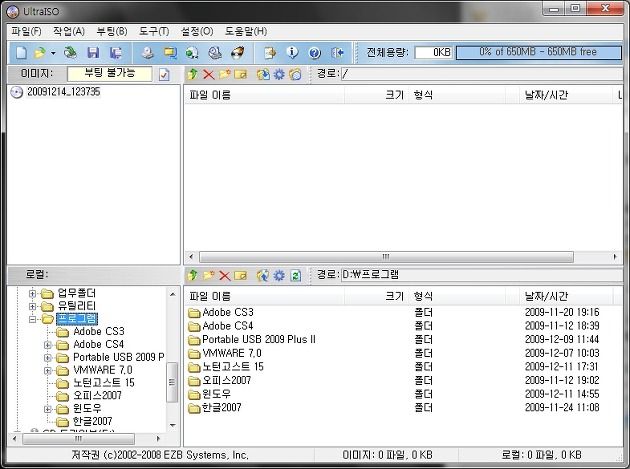Click the Make CD/DVD image drive icon
Image resolution: width=630 pixels, height=469 pixels.
pyautogui.click(x=148, y=53)
